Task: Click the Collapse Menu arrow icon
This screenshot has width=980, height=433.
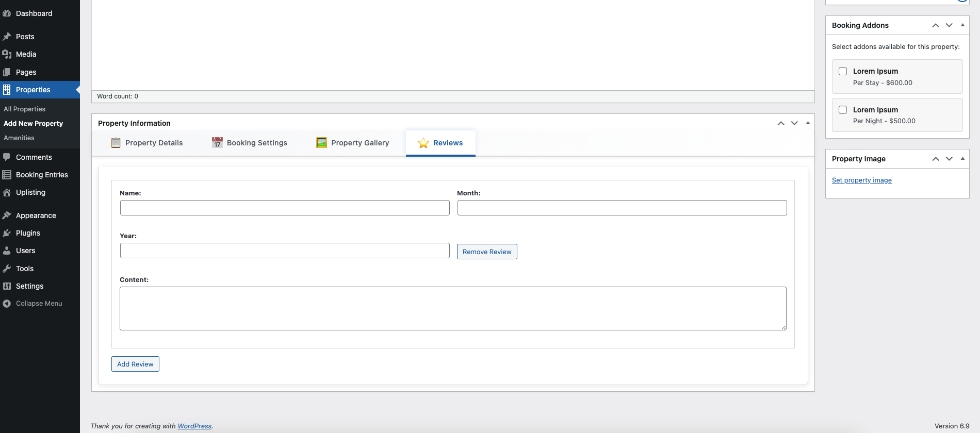Action: pos(7,304)
